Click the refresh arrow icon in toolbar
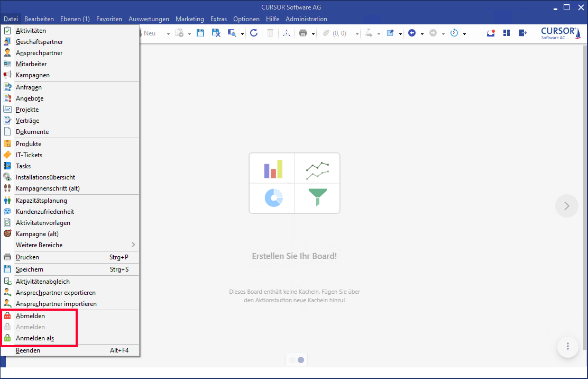The width and height of the screenshot is (588, 379). 254,33
